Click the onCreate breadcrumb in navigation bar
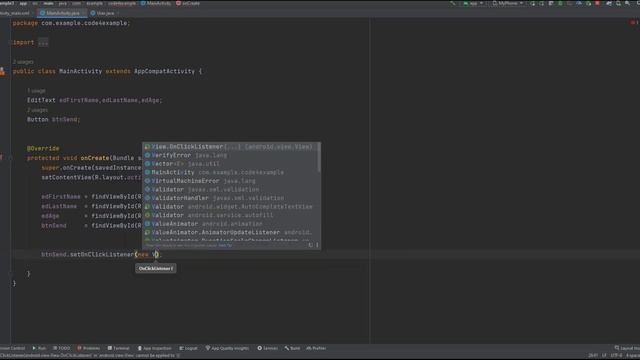 coord(188,3)
